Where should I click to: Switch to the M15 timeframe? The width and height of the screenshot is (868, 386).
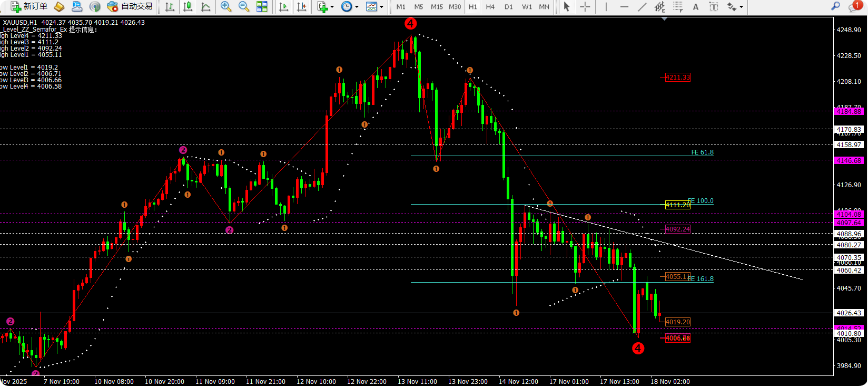(x=437, y=7)
